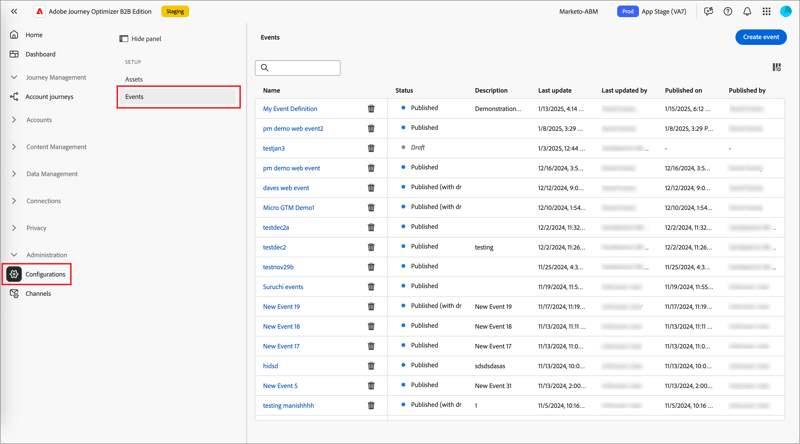800x444 pixels.
Task: Toggle Hide panel in secondary sidebar
Action: tap(140, 39)
